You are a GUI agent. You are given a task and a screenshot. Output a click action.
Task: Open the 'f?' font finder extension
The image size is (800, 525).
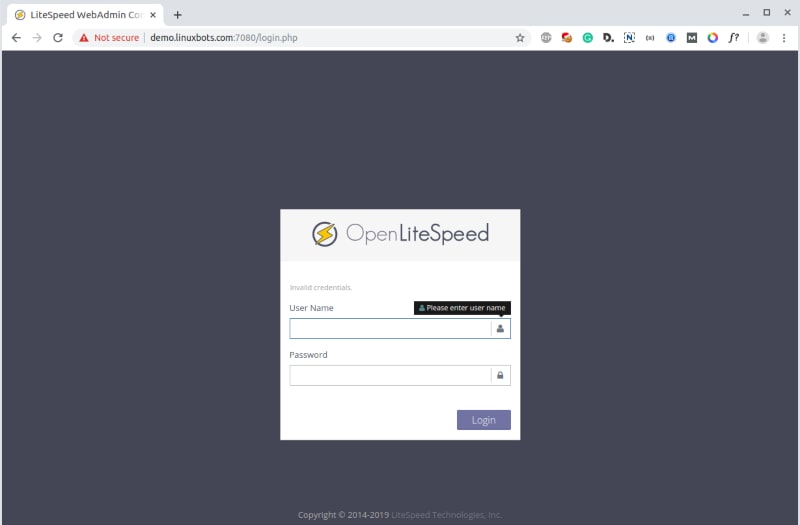click(x=733, y=37)
